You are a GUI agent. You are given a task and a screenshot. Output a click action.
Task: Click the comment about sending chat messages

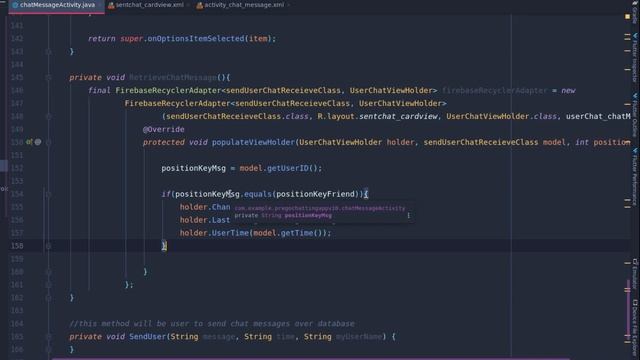pyautogui.click(x=212, y=323)
